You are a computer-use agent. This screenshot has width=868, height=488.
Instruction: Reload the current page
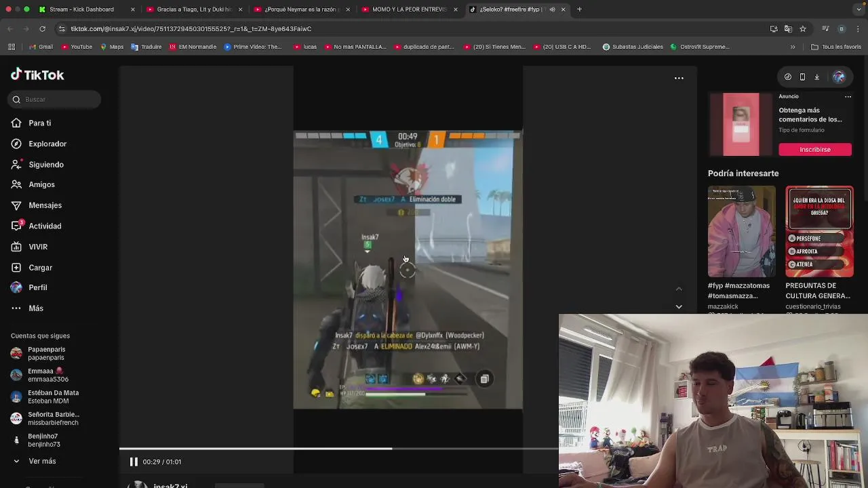42,28
